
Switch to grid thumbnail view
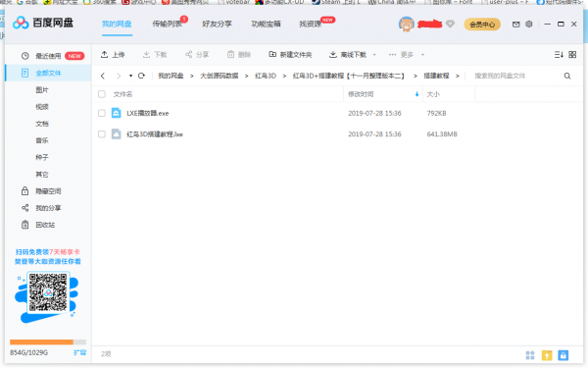coord(572,55)
